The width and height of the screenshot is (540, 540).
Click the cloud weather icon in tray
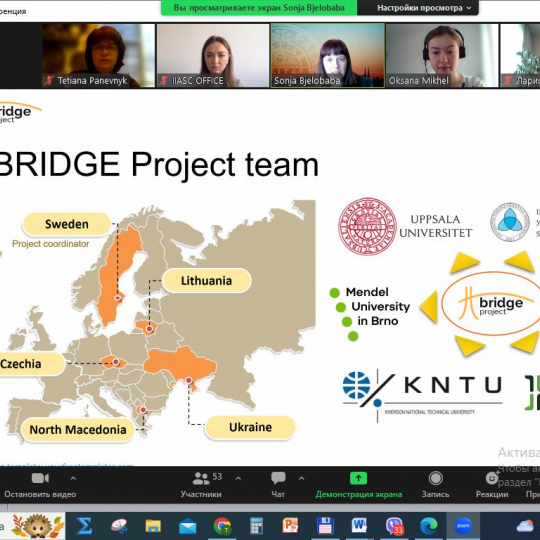tap(525, 526)
